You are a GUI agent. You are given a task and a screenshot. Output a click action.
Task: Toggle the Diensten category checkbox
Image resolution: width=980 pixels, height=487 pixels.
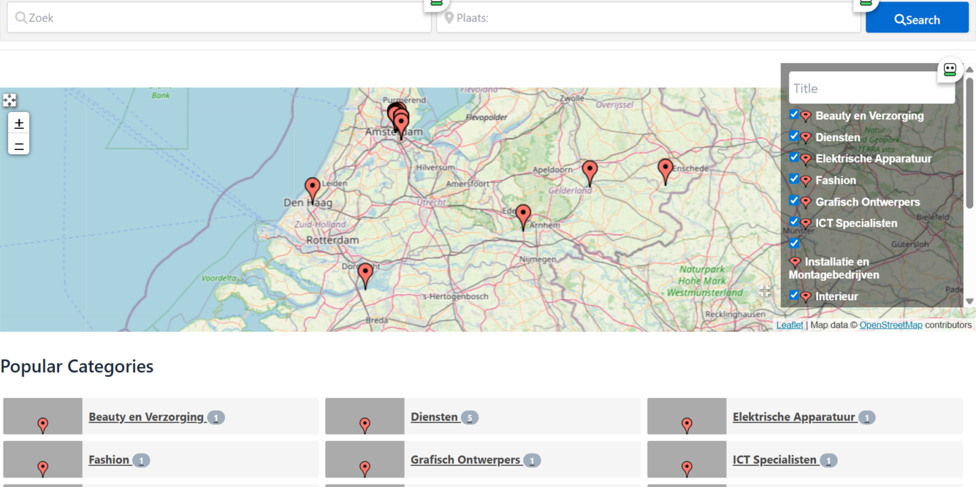pos(794,136)
